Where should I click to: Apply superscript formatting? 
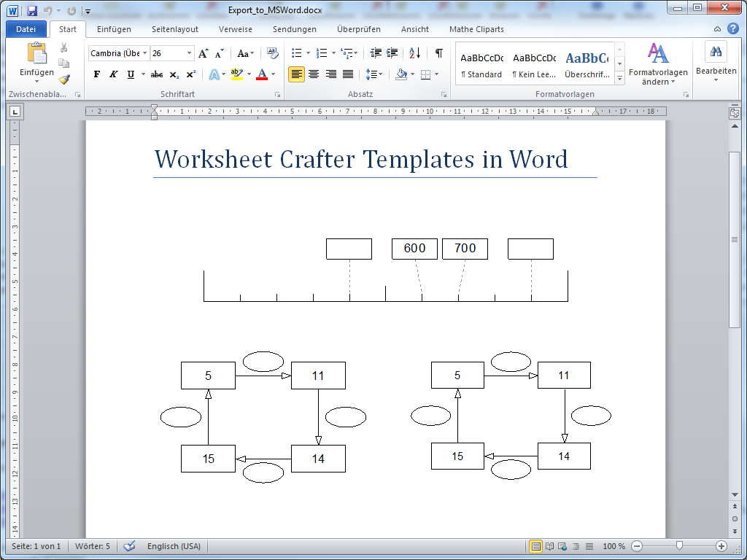(x=190, y=74)
